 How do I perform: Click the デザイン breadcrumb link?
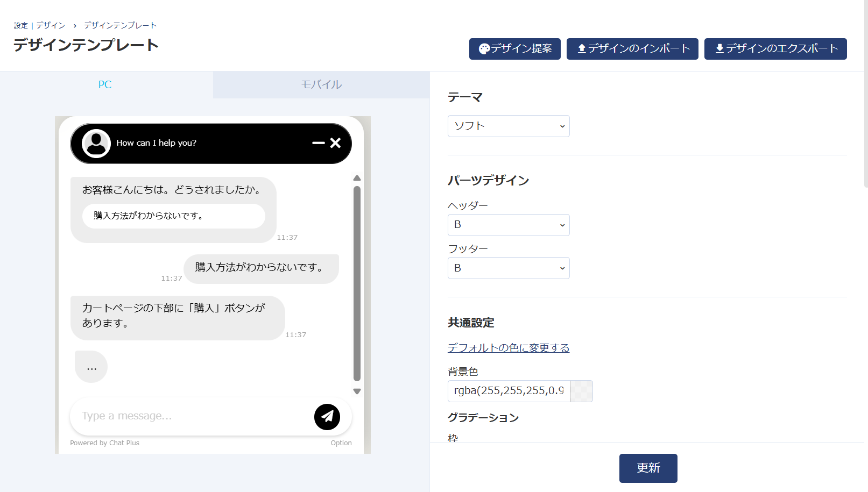[x=51, y=26]
